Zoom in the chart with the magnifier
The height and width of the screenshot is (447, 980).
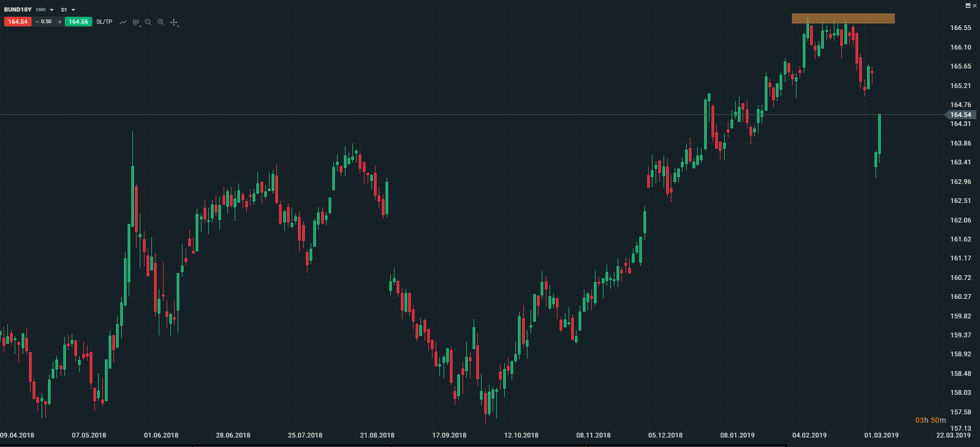[161, 22]
